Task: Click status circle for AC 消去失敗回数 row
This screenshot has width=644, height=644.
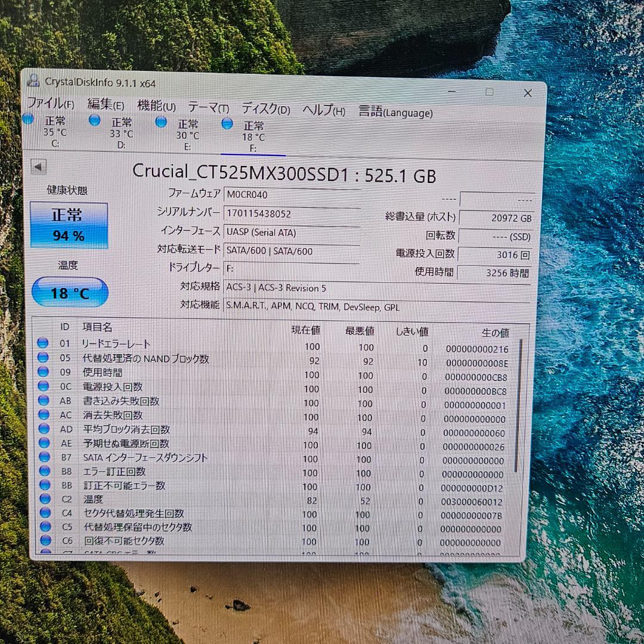Action: [x=44, y=414]
